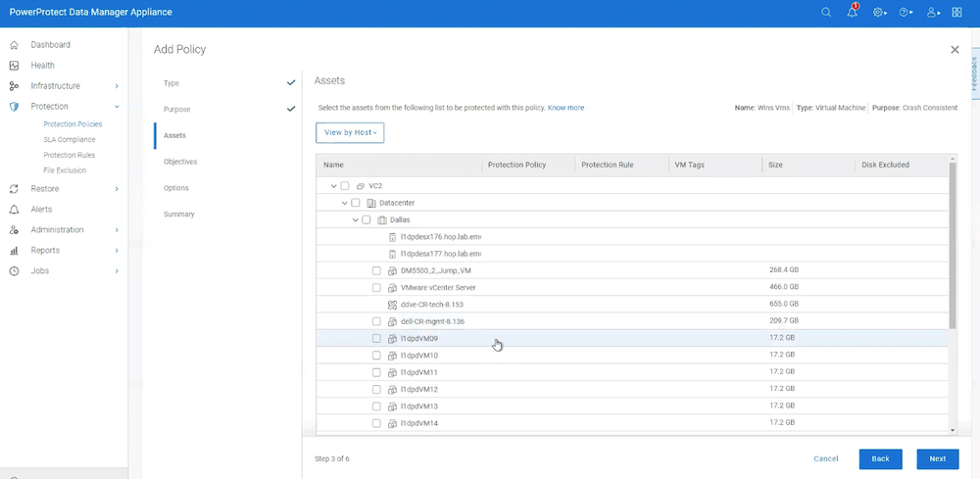980x479 pixels.
Task: Go to the Type wizard step
Action: [x=171, y=83]
